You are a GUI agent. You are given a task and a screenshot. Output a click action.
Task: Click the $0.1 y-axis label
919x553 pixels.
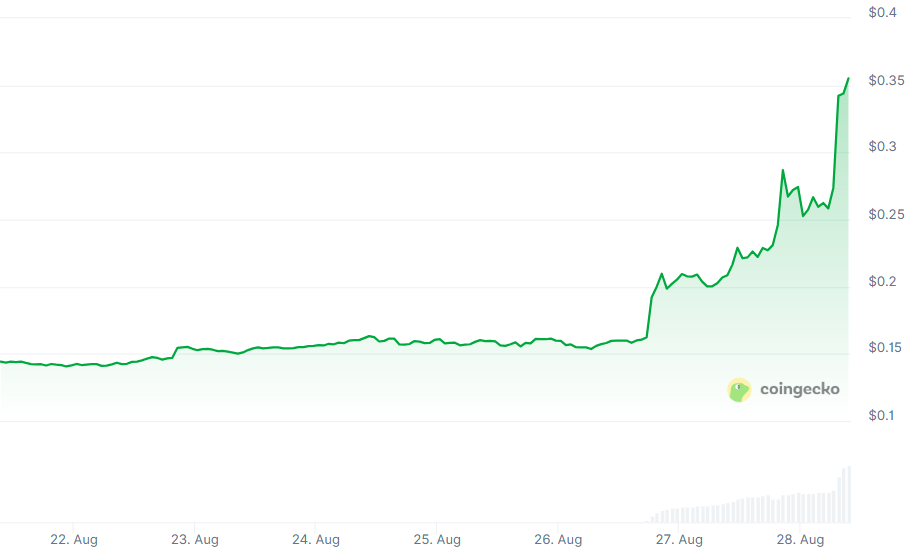[882, 416]
